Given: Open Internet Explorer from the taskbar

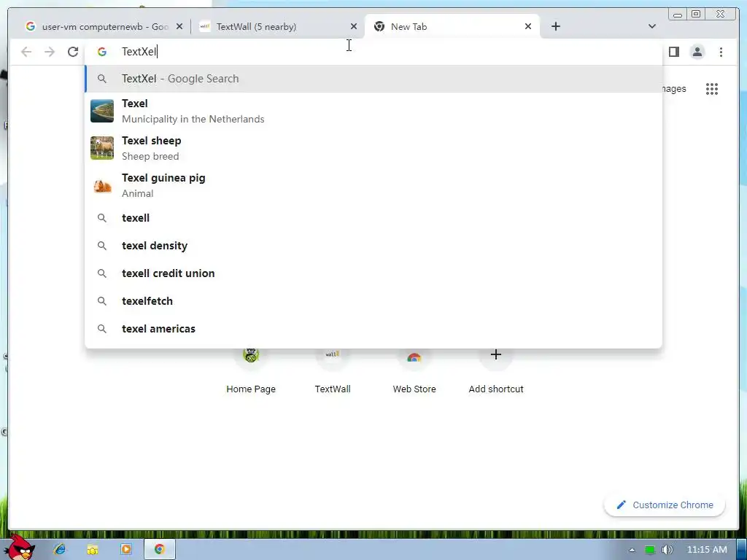Looking at the screenshot, I should coord(60,550).
